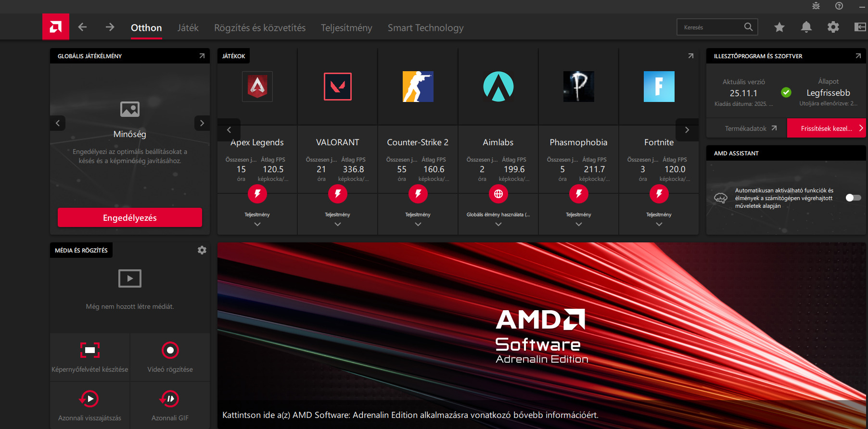Show next global experience profile

(x=202, y=123)
